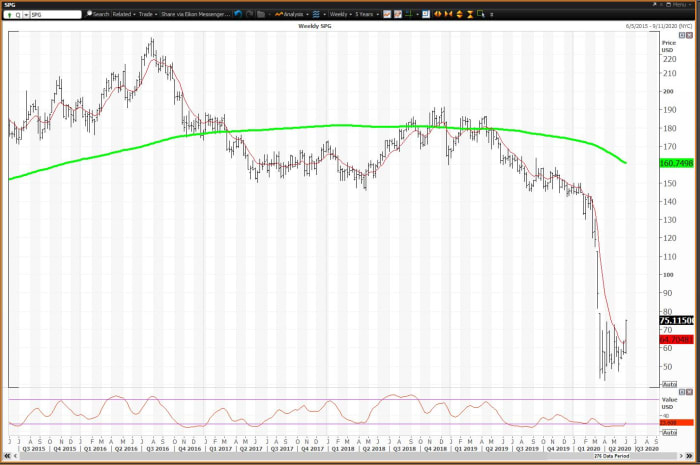Image resolution: width=700 pixels, height=465 pixels.
Task: Toggle Auto scale on the lower indicator panel
Action: click(669, 432)
